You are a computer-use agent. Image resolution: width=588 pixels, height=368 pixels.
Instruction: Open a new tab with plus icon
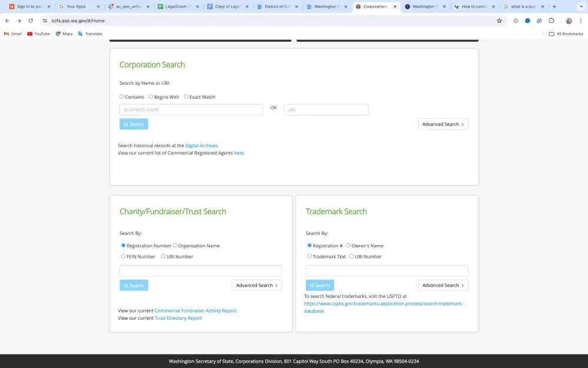(x=554, y=6)
